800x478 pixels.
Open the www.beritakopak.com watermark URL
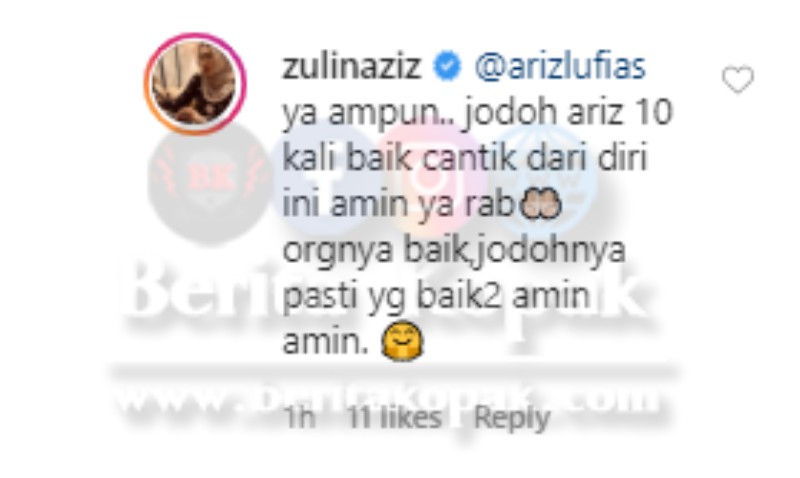pos(386,397)
